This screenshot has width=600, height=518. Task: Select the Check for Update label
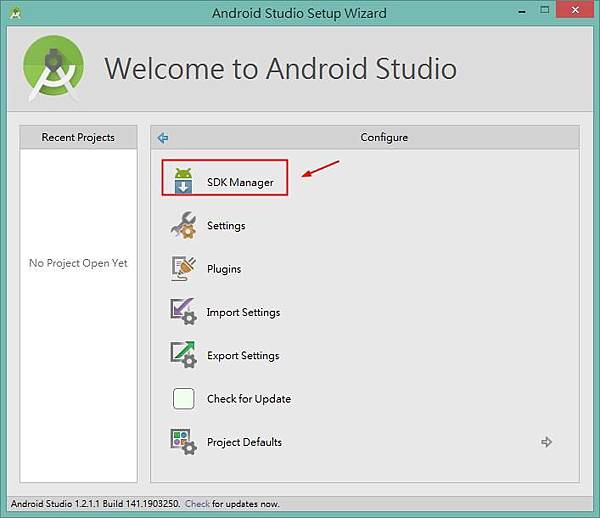(249, 399)
